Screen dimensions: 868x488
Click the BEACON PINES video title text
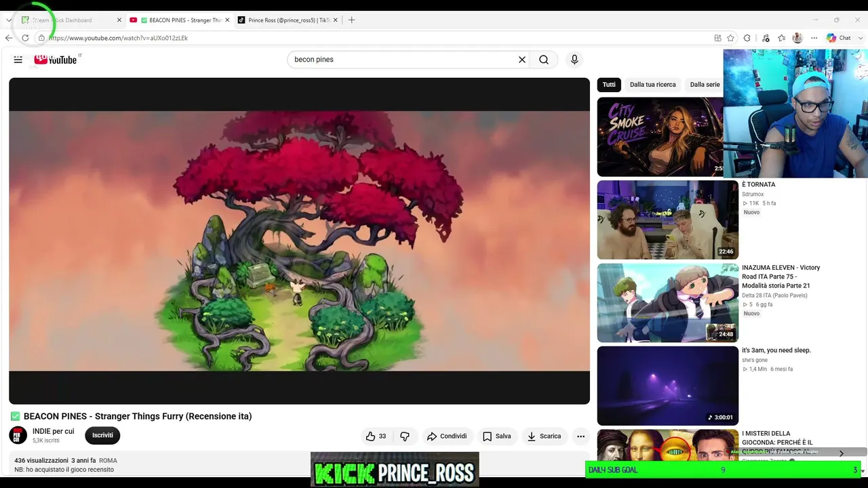click(138, 416)
